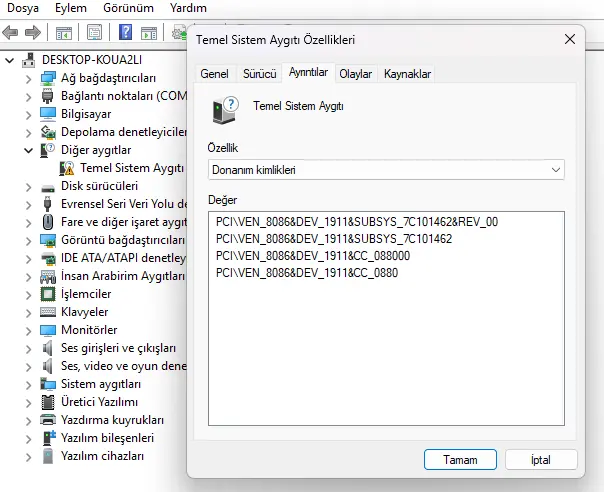Collapse the DESKTOP-KOUA2LI root node
The width and height of the screenshot is (604, 492).
pos(10,60)
